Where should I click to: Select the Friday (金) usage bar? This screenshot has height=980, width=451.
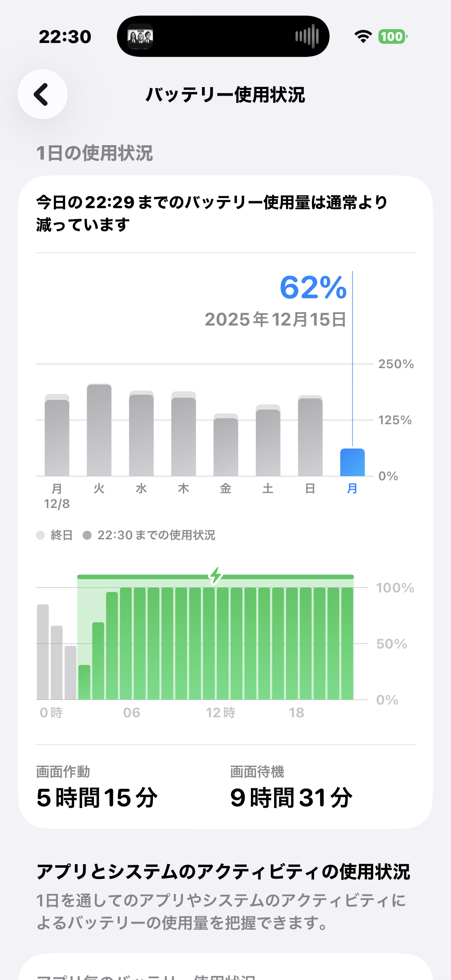point(226,446)
